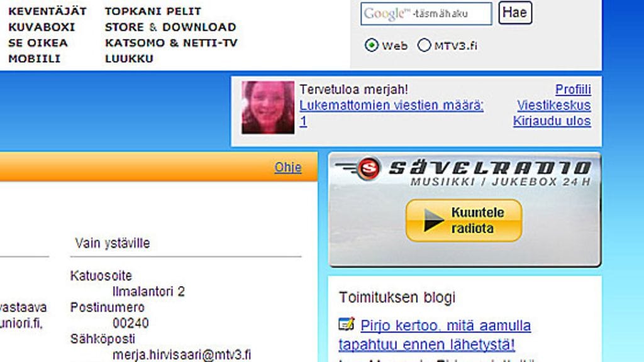The image size is (644, 362).
Task: Open the KUVABOXI section
Action: pos(42,27)
